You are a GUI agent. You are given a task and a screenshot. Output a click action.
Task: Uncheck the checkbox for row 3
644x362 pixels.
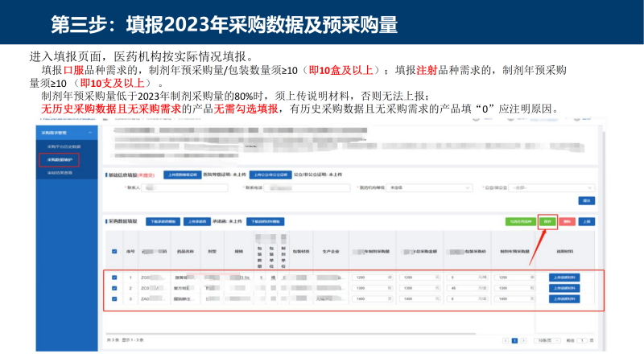[114, 298]
